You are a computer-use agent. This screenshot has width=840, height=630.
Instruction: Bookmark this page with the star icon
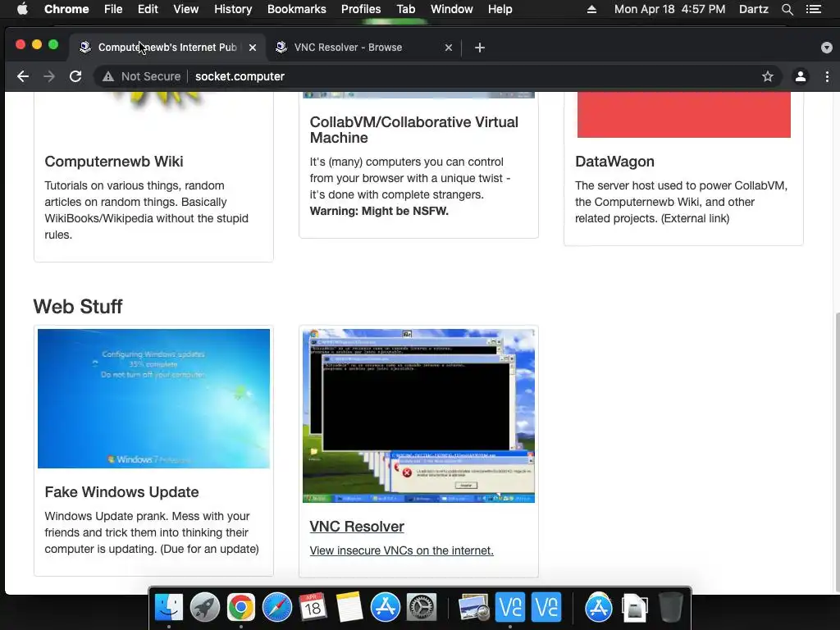tap(768, 76)
